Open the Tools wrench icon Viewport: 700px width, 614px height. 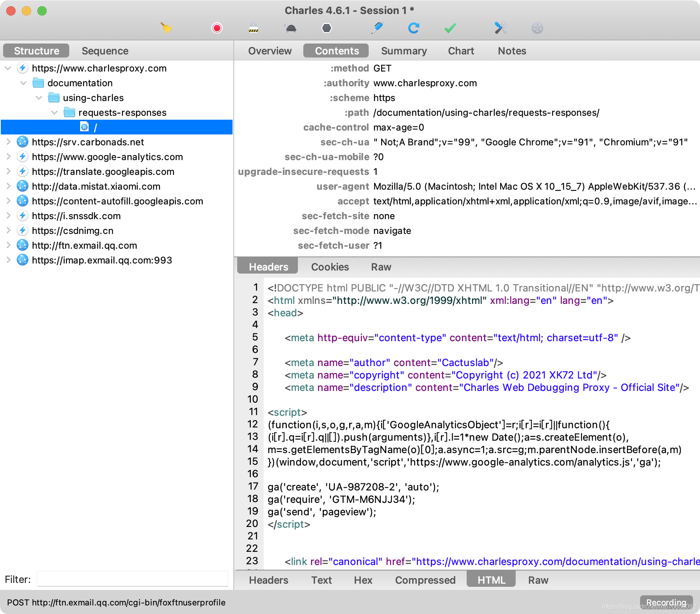500,28
